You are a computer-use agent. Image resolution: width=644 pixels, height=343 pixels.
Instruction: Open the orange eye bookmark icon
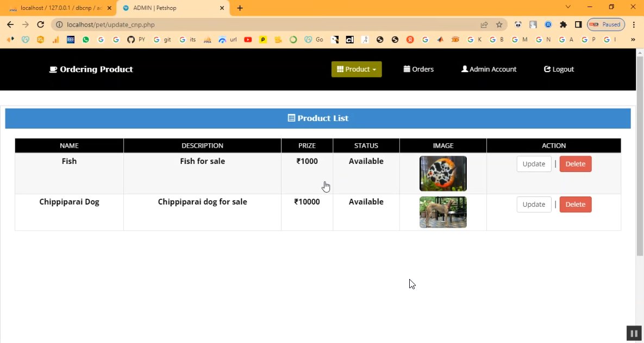(x=455, y=40)
